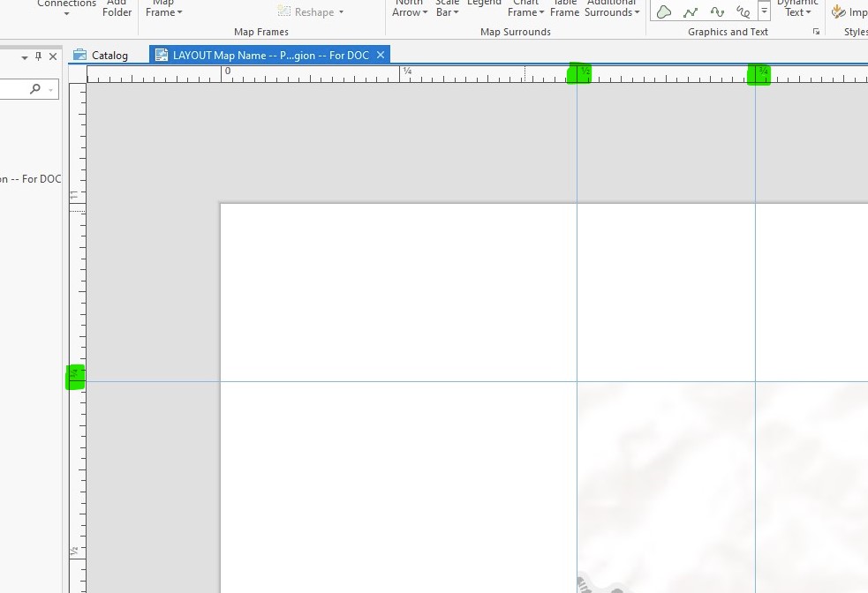The width and height of the screenshot is (868, 593).
Task: Close the side pane
Action: click(53, 56)
